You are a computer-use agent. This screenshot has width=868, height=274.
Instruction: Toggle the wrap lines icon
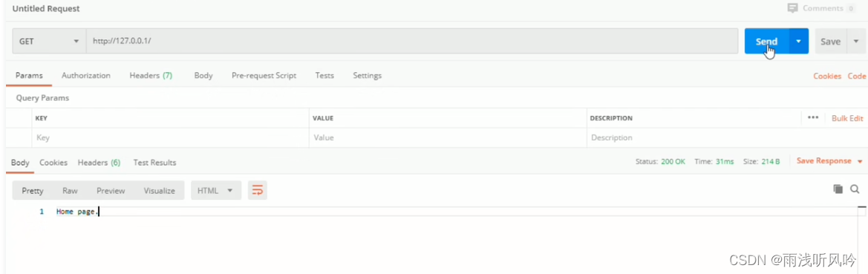258,190
